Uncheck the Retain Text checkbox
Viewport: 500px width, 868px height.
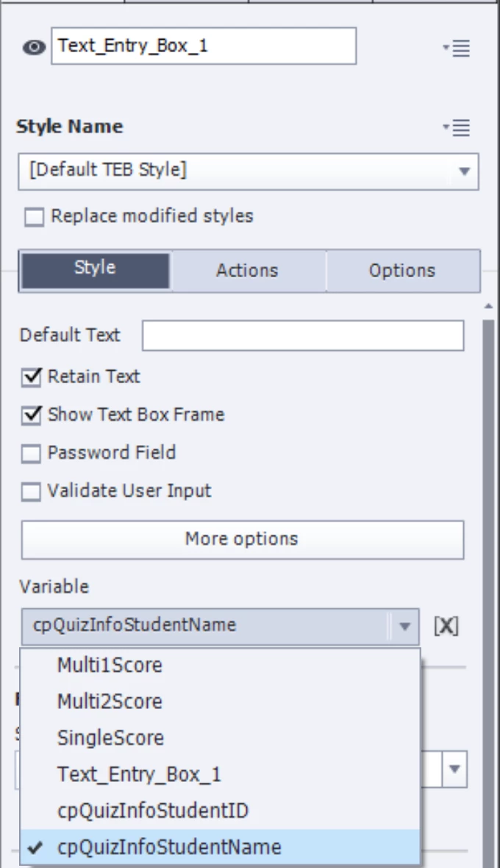[x=31, y=377]
